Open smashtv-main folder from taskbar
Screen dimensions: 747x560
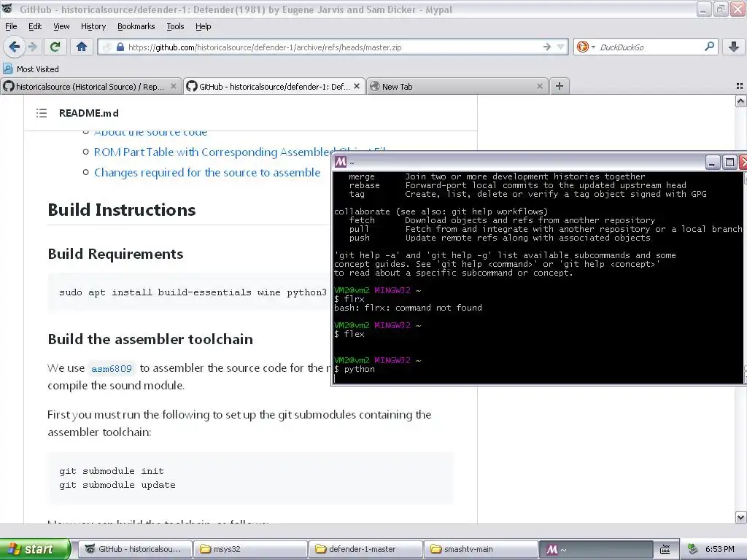coord(481,549)
